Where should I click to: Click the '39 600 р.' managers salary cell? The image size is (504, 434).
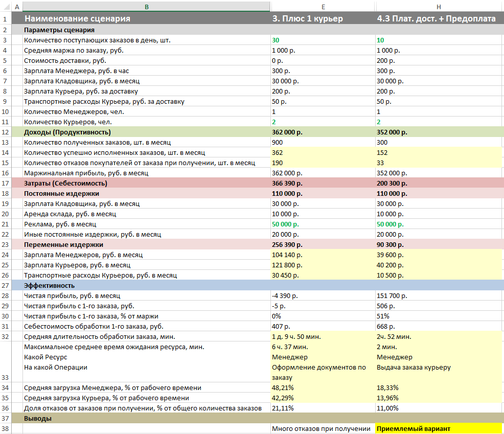[439, 255]
